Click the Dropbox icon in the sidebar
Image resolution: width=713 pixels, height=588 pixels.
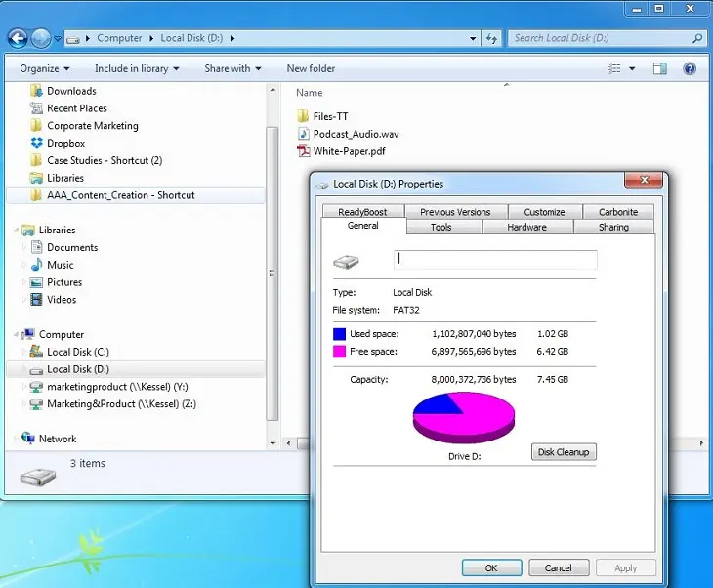(x=36, y=144)
